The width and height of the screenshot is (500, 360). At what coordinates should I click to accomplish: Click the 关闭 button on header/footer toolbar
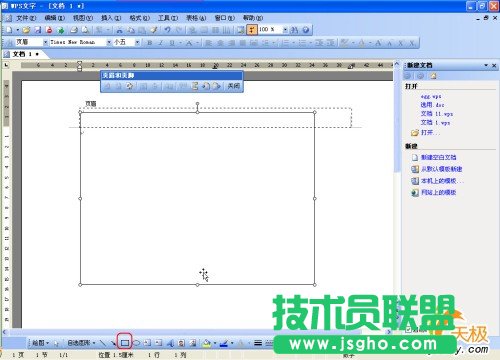tap(233, 86)
